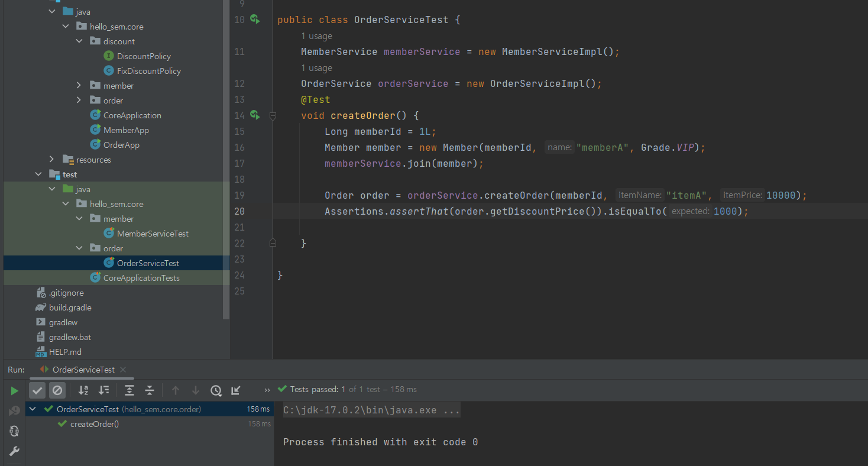Click the DiscountPolicy interface icon
This screenshot has width=868, height=466.
[x=108, y=56]
